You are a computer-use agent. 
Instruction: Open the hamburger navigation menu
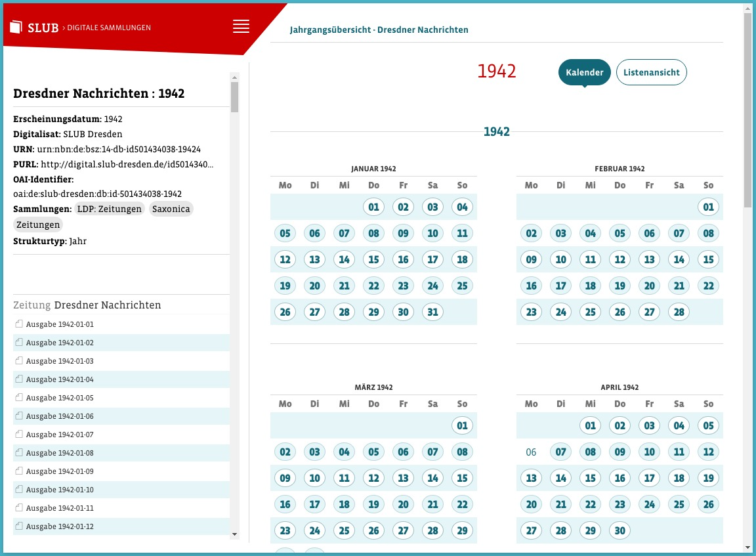pos(241,26)
